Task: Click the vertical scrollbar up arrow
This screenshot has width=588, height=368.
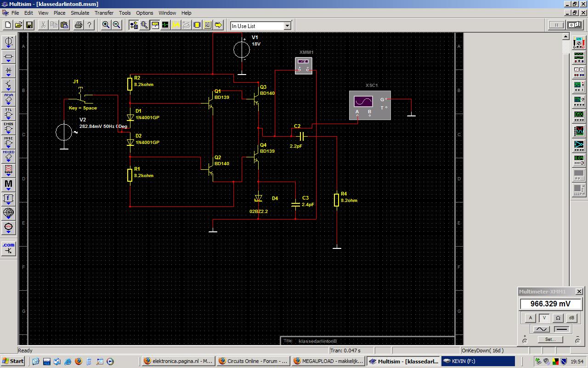Action: [x=566, y=36]
